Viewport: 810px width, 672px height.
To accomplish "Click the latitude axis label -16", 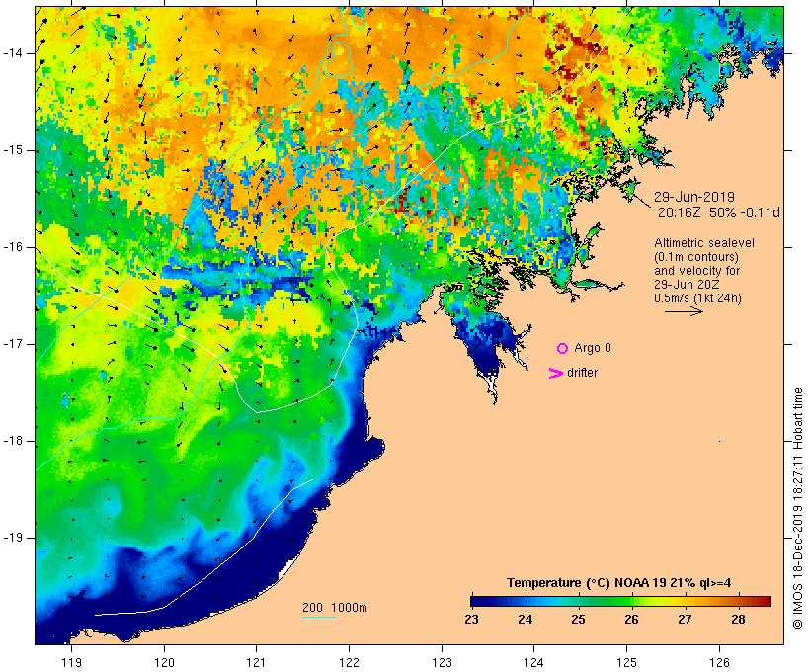I will 13,247.
